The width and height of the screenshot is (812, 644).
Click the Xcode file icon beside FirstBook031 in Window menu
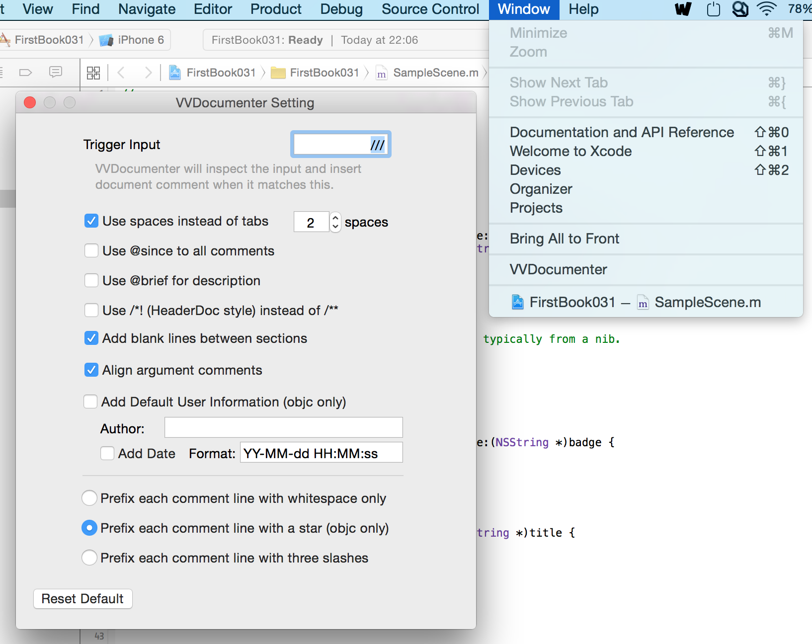518,302
